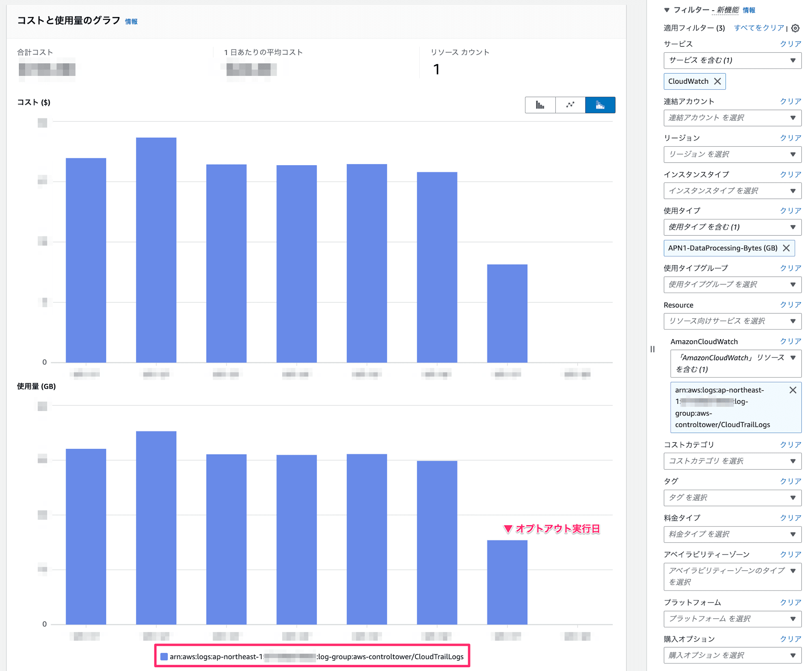This screenshot has width=812, height=671.
Task: Click legend color swatch for CloudTrailLogs
Action: (164, 657)
